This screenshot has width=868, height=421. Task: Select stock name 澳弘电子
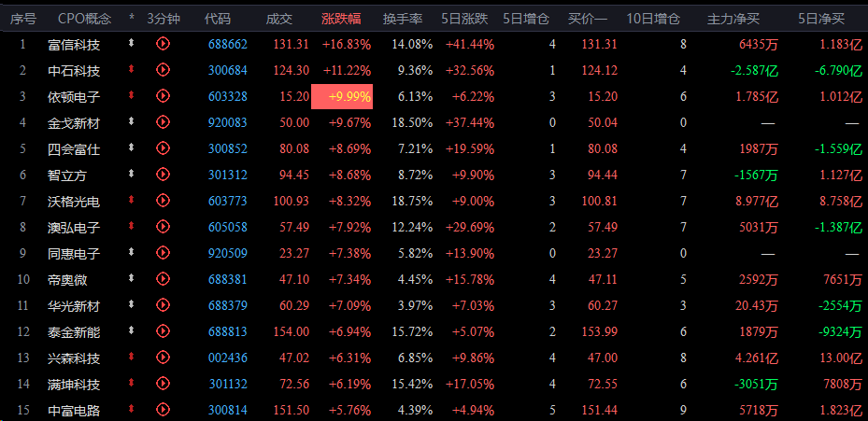[x=74, y=228]
